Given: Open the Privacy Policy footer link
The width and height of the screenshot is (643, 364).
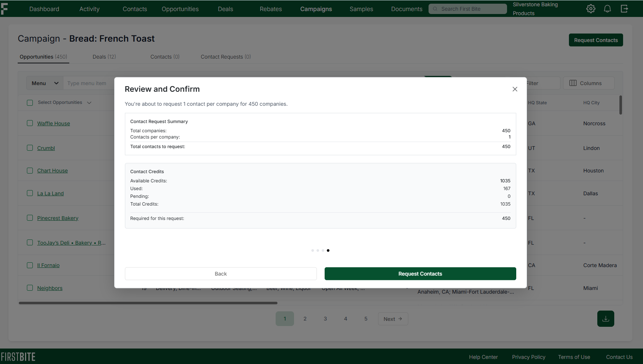Looking at the screenshot, I should [529, 357].
